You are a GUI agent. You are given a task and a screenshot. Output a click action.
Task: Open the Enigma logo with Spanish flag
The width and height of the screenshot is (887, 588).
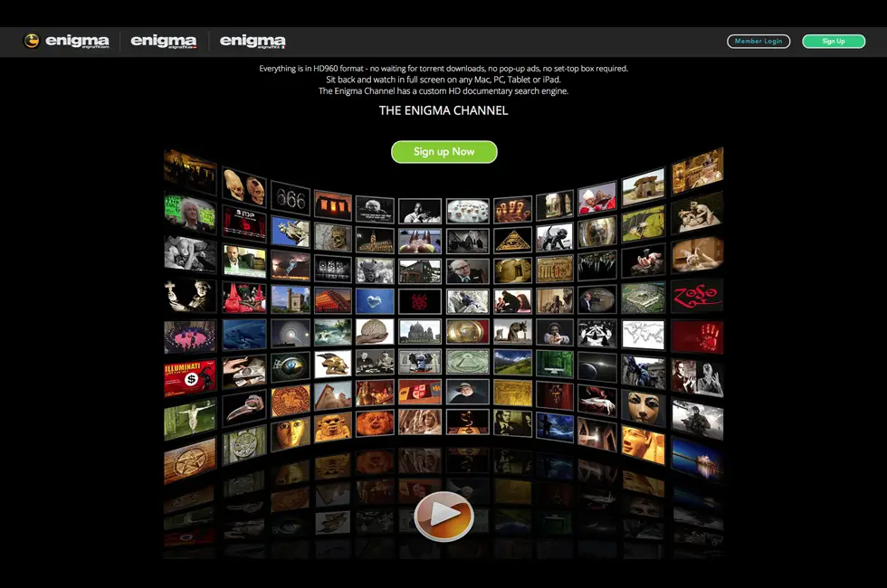click(x=164, y=42)
